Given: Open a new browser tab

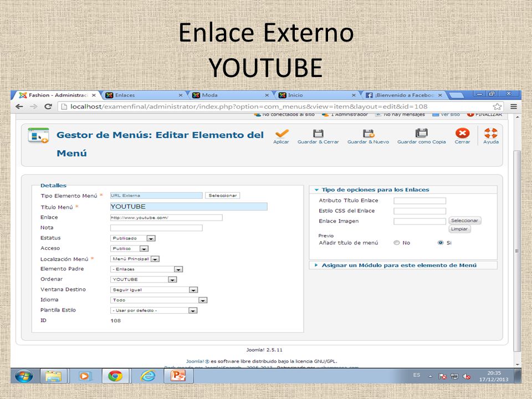Looking at the screenshot, I should [x=456, y=95].
